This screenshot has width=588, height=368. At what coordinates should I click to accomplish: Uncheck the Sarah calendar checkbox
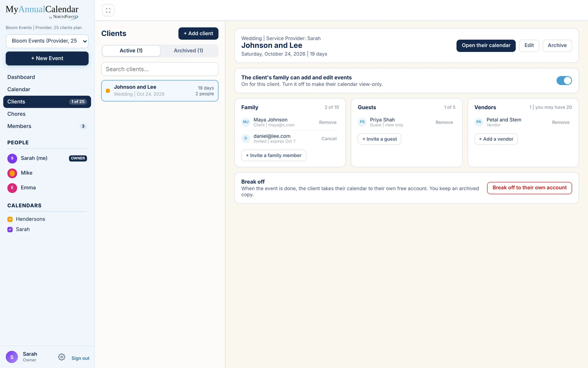pyautogui.click(x=10, y=230)
